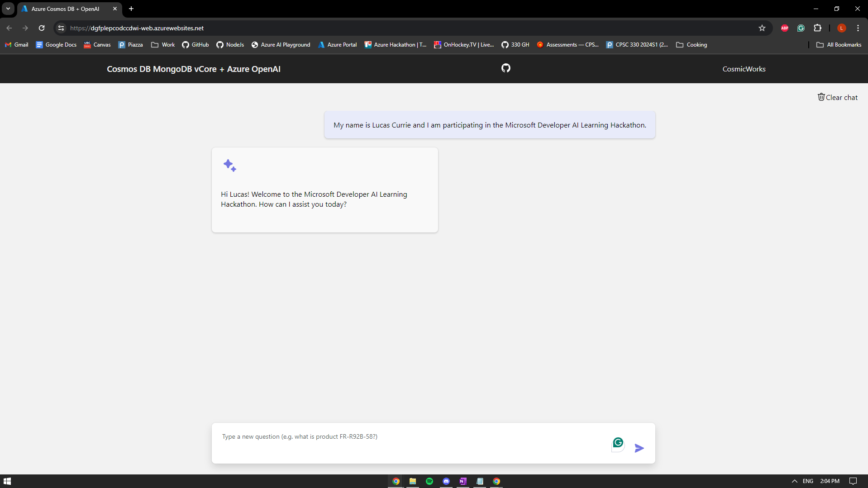The width and height of the screenshot is (868, 488).
Task: Open the GitHub repository icon in header
Action: point(506,68)
